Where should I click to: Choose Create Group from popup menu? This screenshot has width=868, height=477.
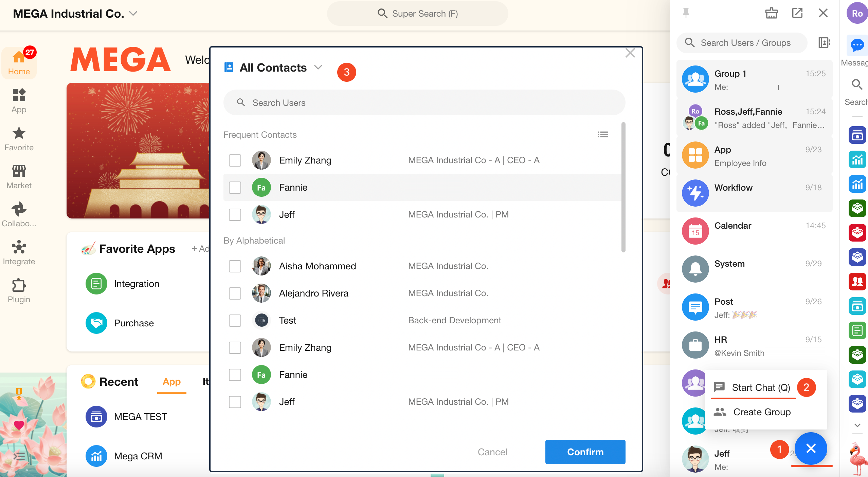pyautogui.click(x=762, y=412)
